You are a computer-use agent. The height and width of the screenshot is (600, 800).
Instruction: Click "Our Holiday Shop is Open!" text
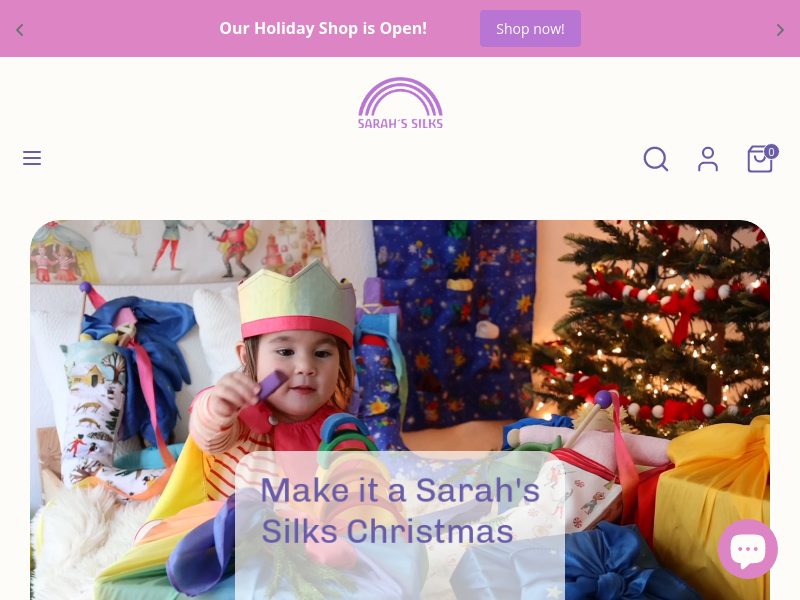point(323,28)
